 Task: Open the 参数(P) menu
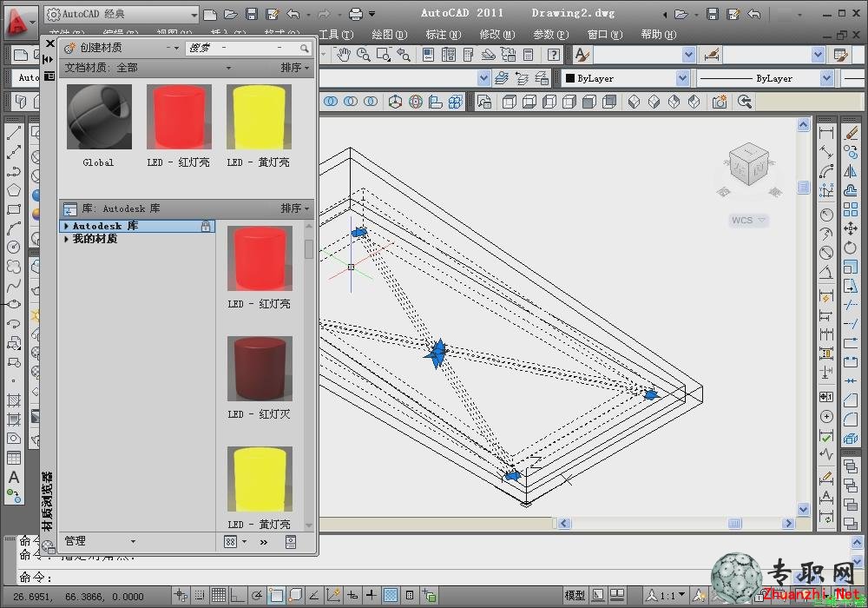tap(551, 35)
